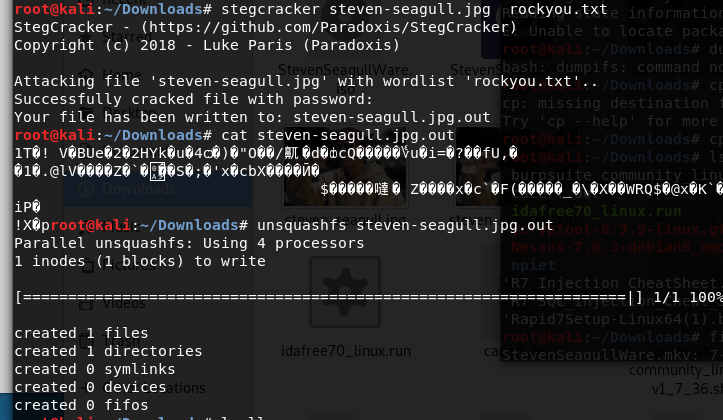Image resolution: width=723 pixels, height=420 pixels.
Task: Click the stegcracker steven-seagull.jpg rockyou.txt command line
Action: point(414,9)
